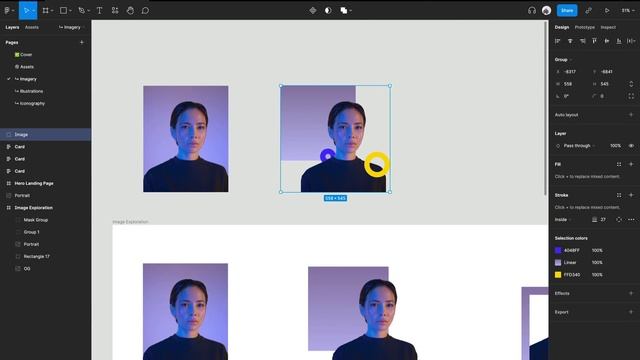Image resolution: width=640 pixels, height=360 pixels.
Task: Add a new page with plus icon
Action: [x=82, y=42]
